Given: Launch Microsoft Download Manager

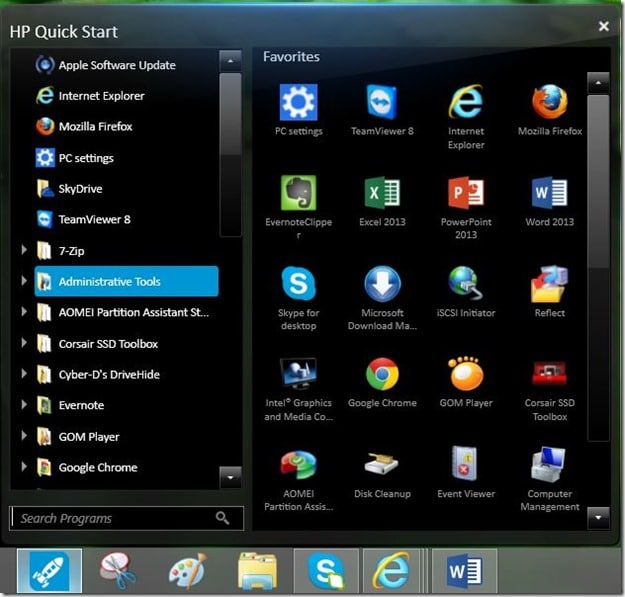Looking at the screenshot, I should (x=382, y=283).
